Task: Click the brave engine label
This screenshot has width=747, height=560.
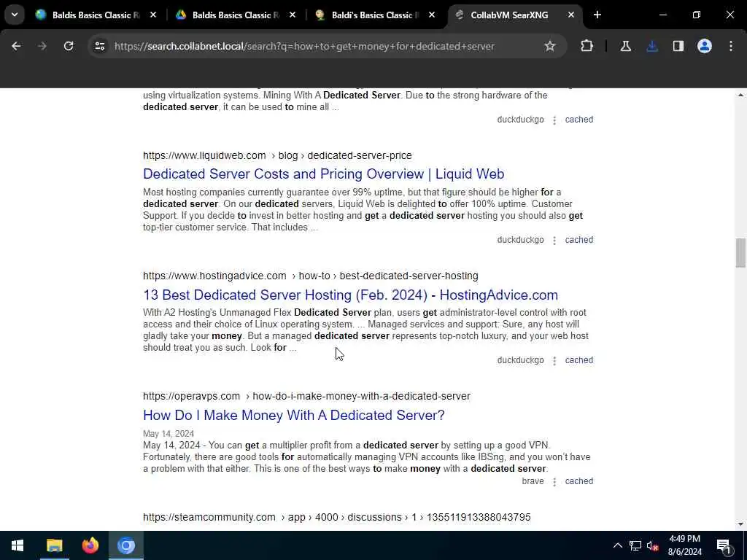Action: tap(533, 481)
